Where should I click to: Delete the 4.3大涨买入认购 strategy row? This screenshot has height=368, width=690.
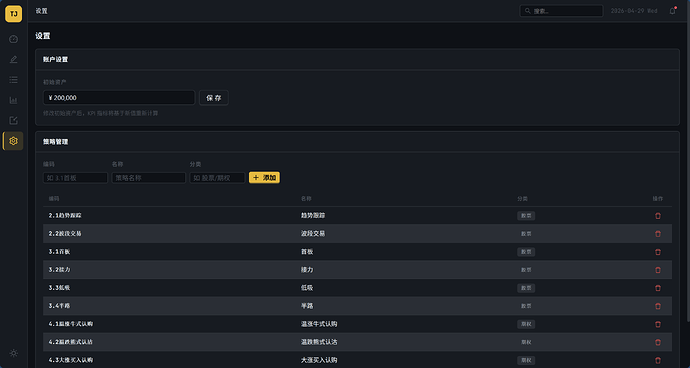point(658,360)
